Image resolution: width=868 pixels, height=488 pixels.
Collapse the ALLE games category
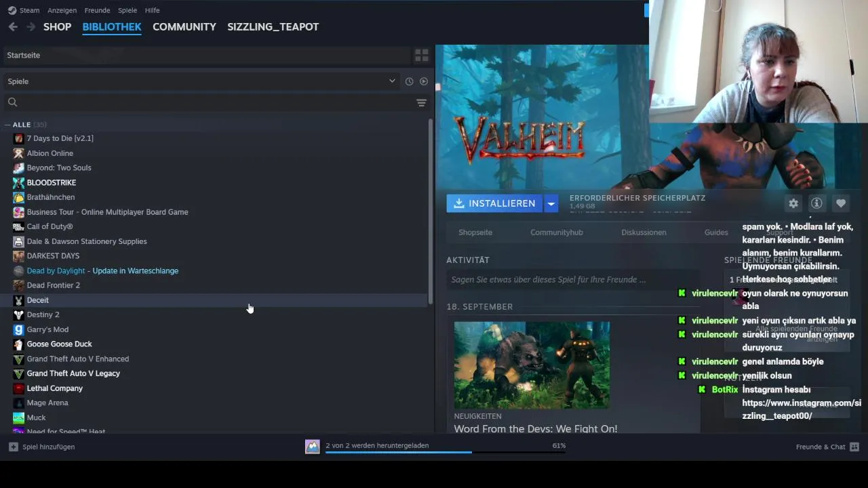[x=7, y=125]
